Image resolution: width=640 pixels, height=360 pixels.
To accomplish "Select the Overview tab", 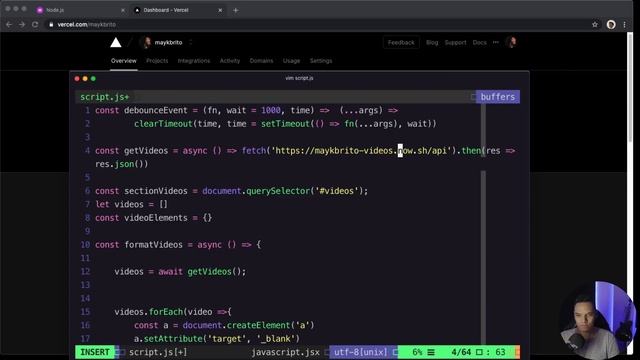I will 124,61.
